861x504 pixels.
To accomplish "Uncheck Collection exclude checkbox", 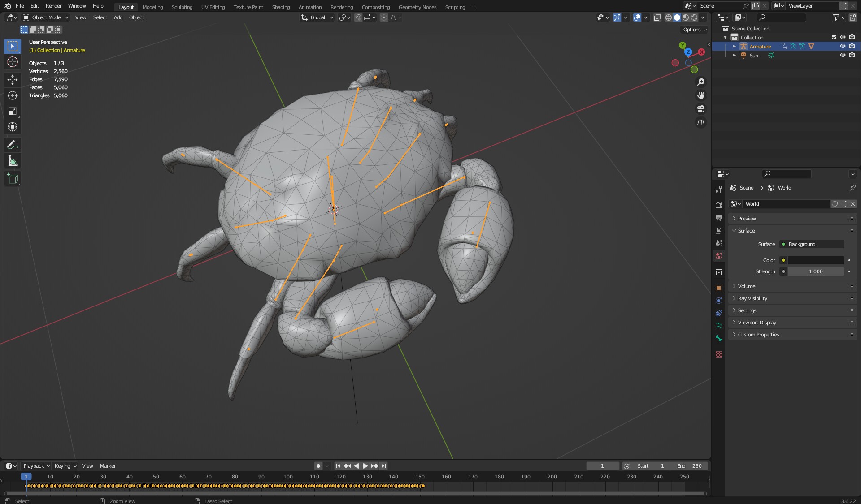I will [834, 37].
